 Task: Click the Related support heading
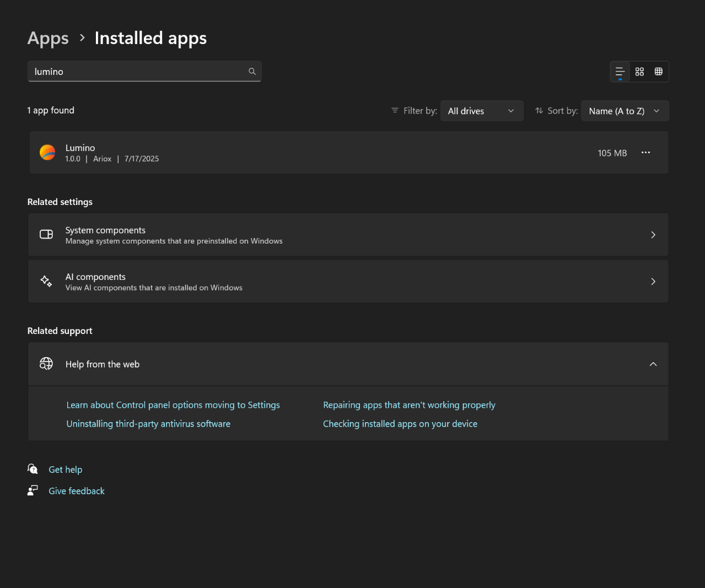click(60, 331)
